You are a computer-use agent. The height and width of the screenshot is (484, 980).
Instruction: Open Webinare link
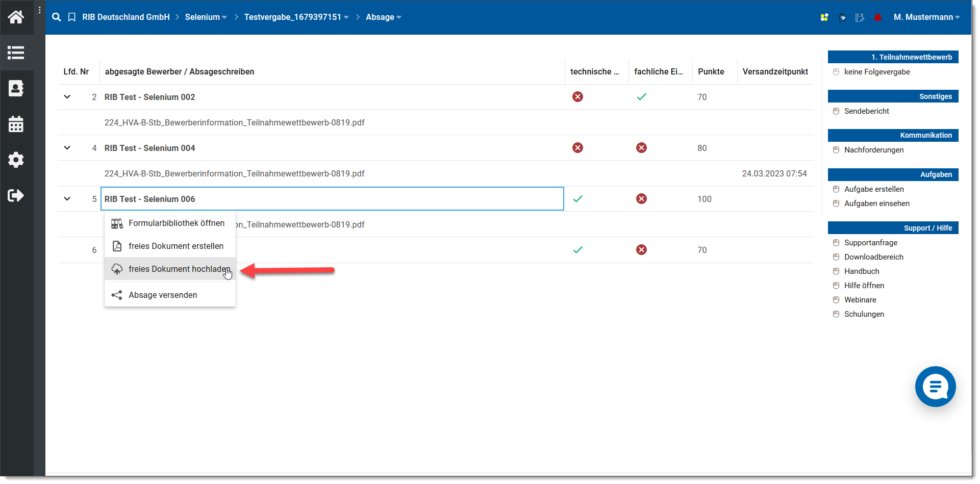pyautogui.click(x=860, y=300)
